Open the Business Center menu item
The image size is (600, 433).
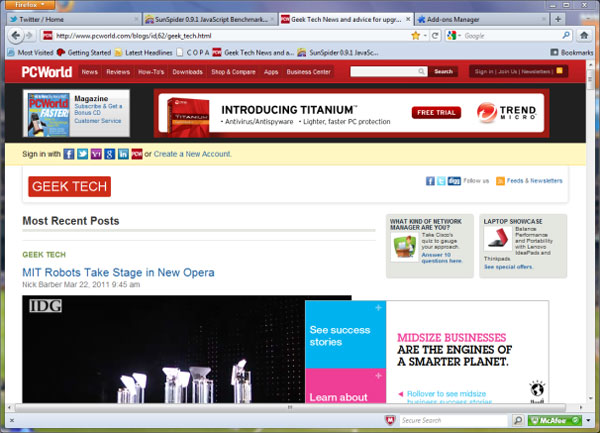[x=308, y=72]
